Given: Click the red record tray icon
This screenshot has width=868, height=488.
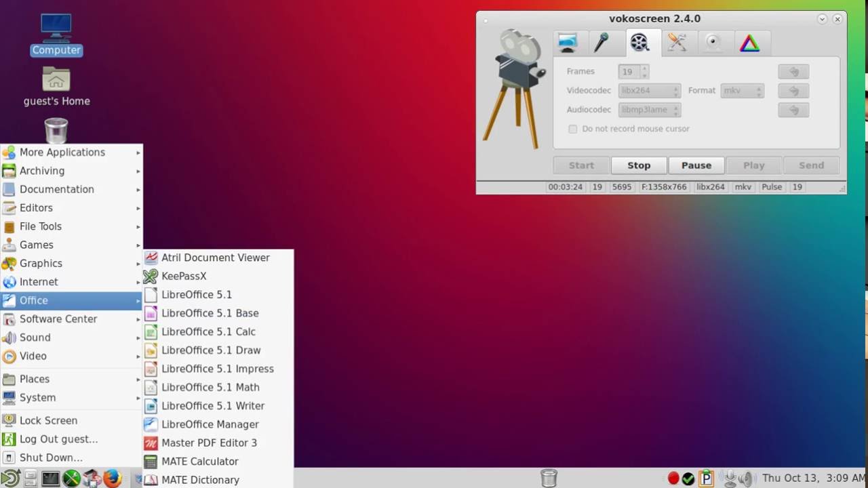Looking at the screenshot, I should point(673,479).
